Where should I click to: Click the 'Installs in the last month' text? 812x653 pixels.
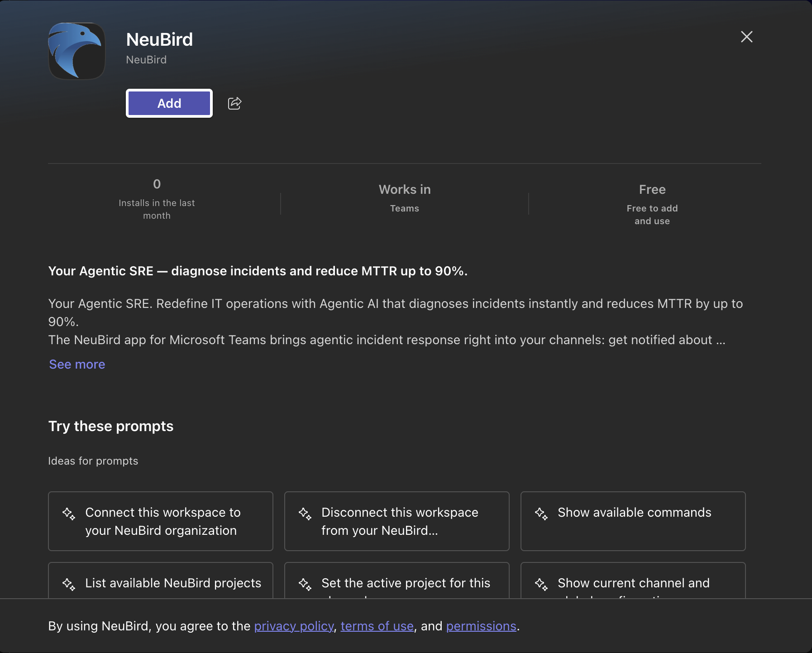[x=157, y=209]
